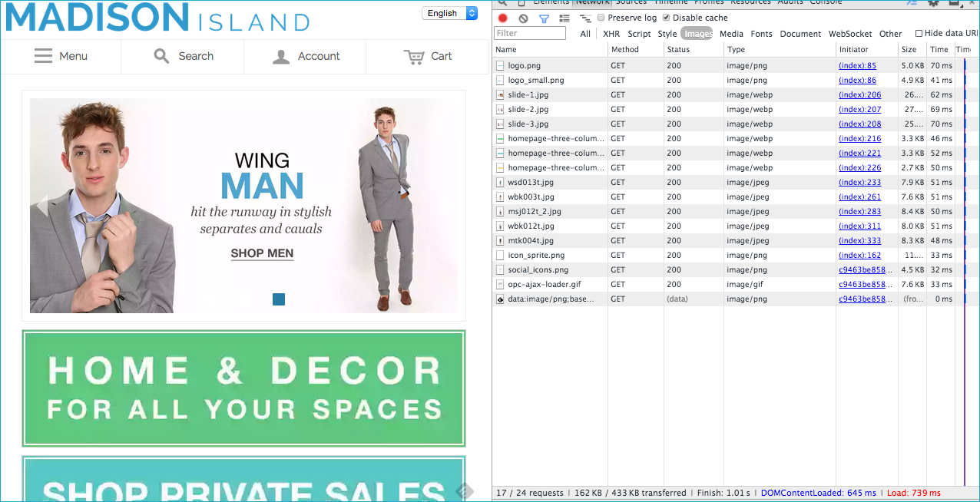Screen dimensions: 980x502
Task: Sort by the Size column header
Action: point(912,50)
